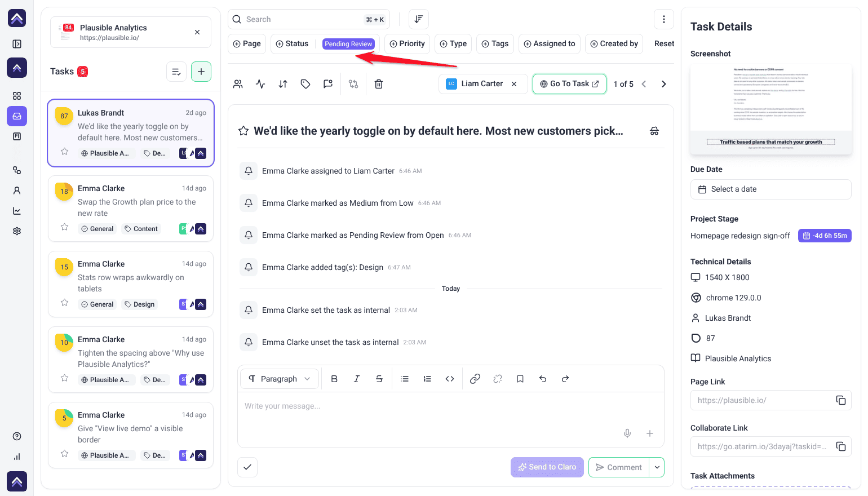Insert a numbered list in the editor
Viewport: 868px width, 496px height.
[x=427, y=379]
